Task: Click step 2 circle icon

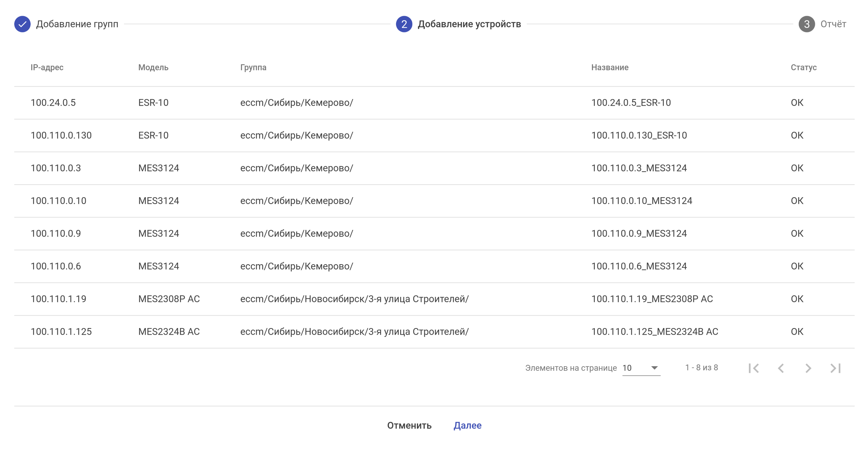Action: [x=404, y=24]
